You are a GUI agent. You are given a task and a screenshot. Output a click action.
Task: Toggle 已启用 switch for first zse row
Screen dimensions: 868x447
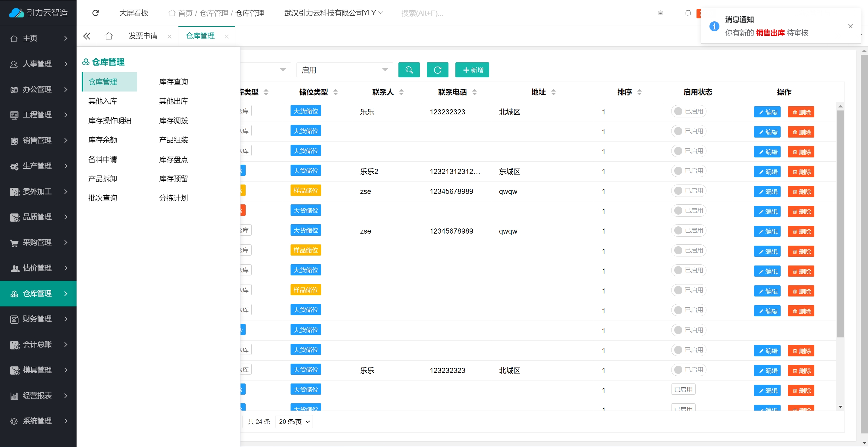[x=688, y=191]
